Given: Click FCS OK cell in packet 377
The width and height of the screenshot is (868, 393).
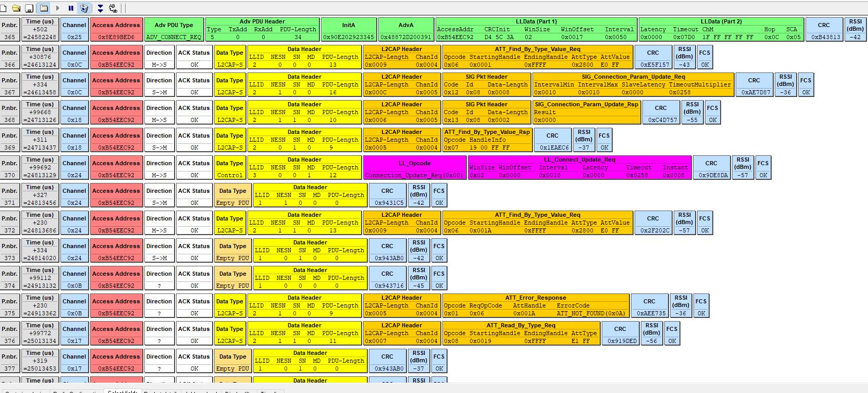Looking at the screenshot, I should (439, 361).
